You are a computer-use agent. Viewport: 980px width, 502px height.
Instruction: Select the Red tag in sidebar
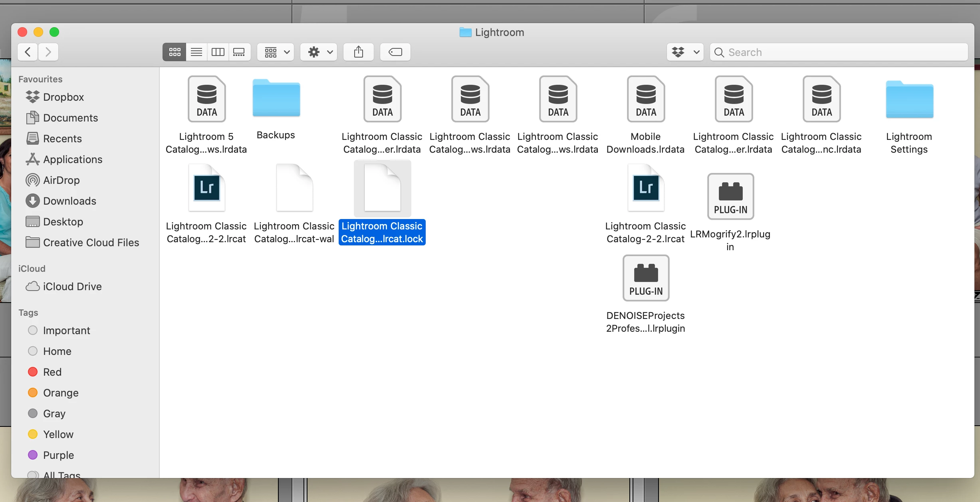[x=52, y=372]
